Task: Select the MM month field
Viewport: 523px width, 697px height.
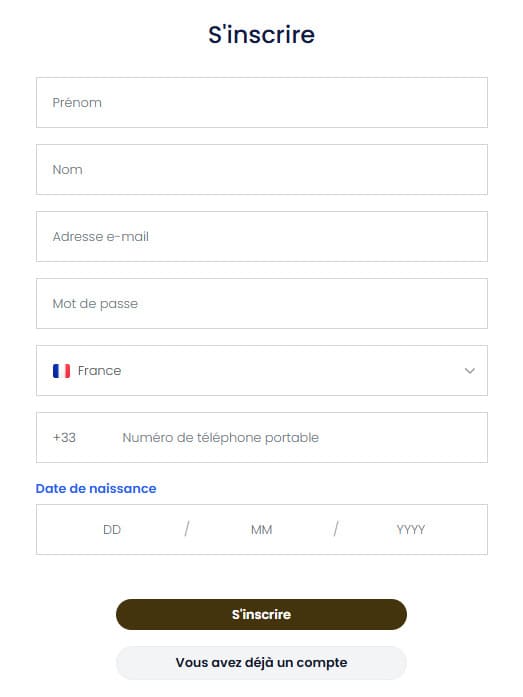Action: point(261,529)
